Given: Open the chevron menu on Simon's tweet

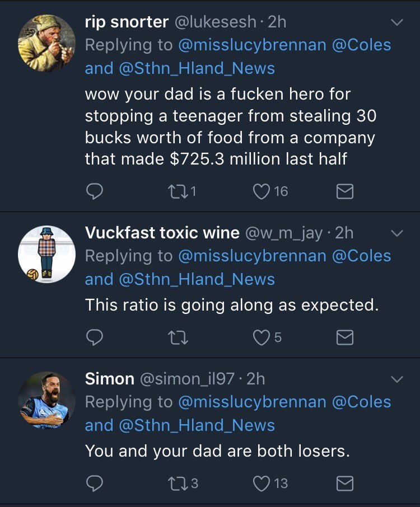Looking at the screenshot, I should (x=396, y=379).
